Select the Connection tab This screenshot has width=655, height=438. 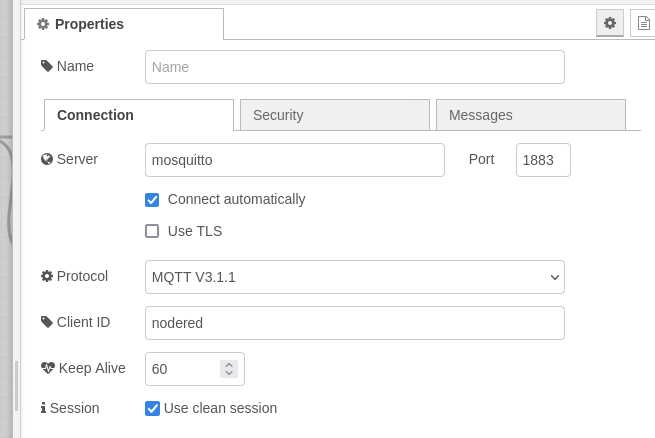point(139,115)
